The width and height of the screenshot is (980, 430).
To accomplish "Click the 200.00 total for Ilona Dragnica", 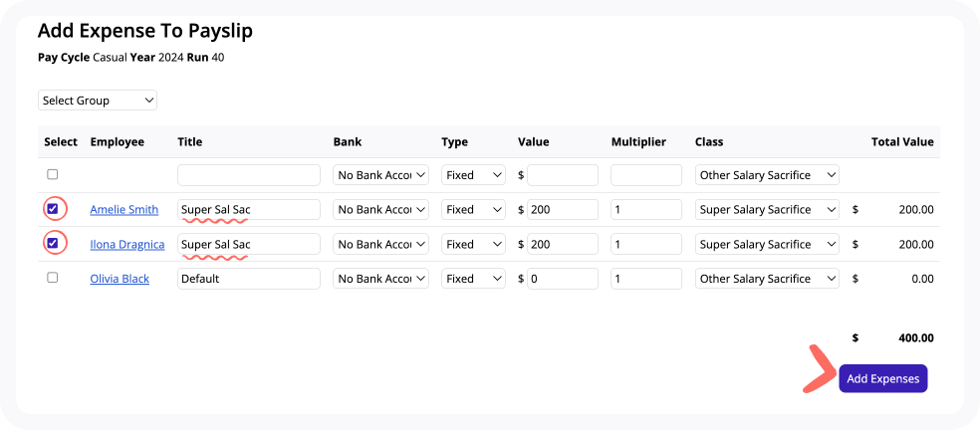I will coord(916,245).
